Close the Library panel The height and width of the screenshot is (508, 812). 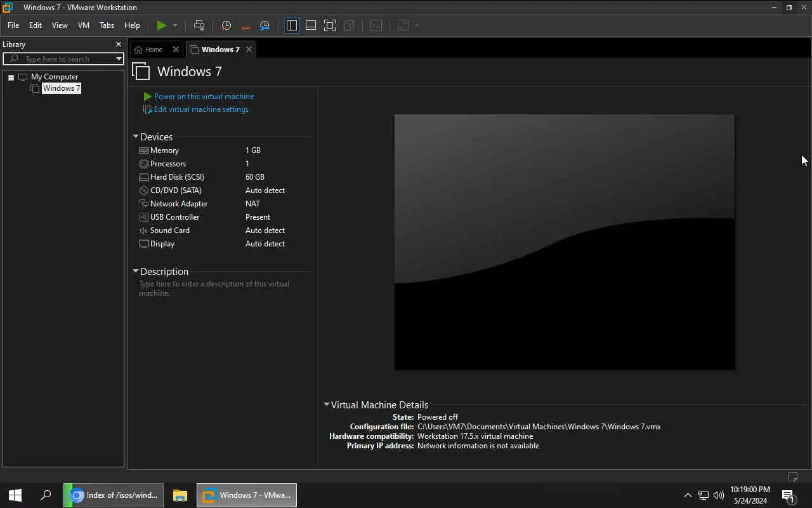click(x=119, y=44)
